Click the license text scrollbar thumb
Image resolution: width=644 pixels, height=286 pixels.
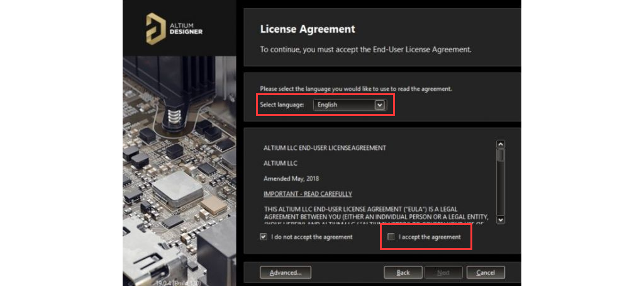(x=500, y=155)
